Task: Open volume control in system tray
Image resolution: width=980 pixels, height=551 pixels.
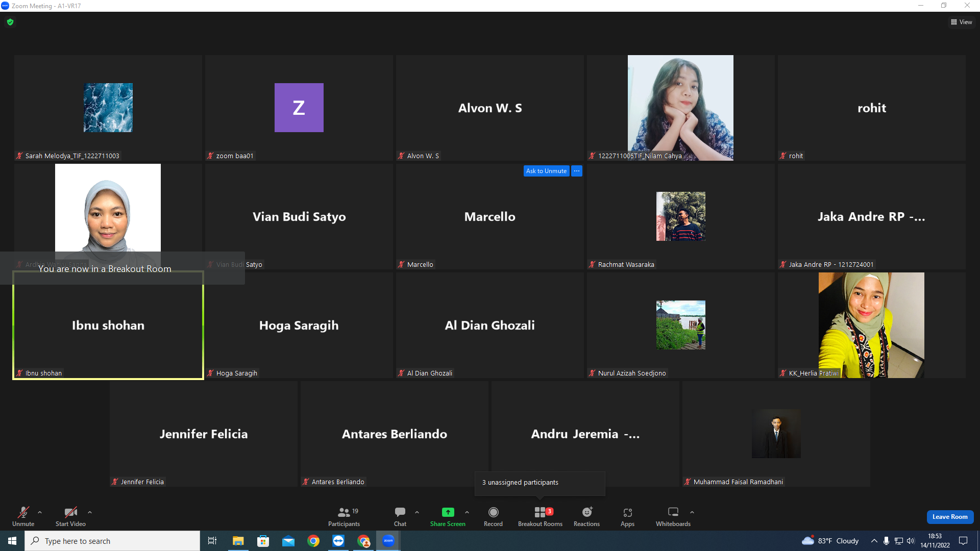Action: 911,541
